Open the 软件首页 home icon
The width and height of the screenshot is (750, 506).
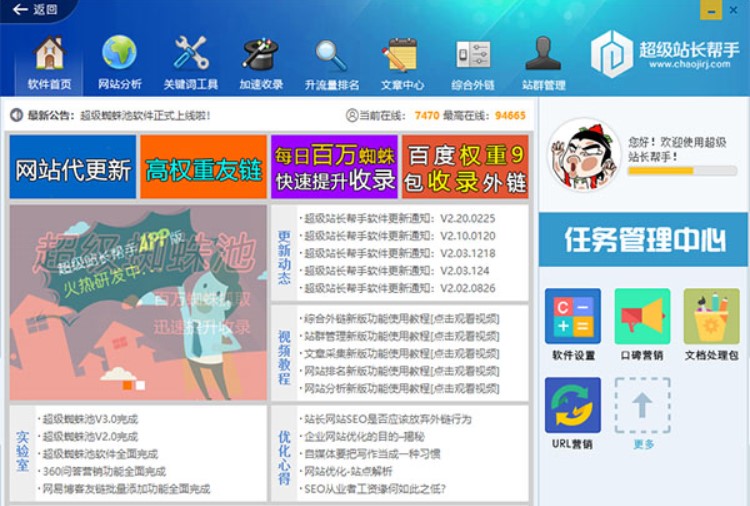[x=49, y=53]
